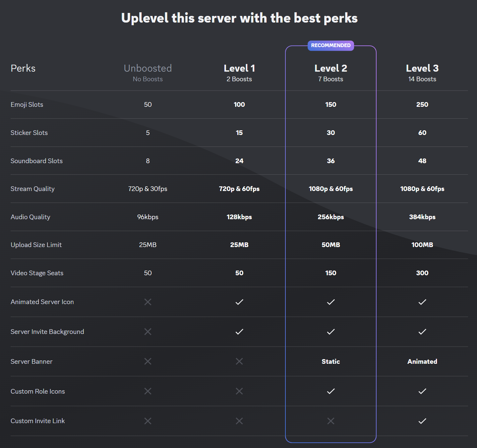Click the Custom Invite Link checkmark under Level 3
The image size is (477, 448).
(422, 421)
